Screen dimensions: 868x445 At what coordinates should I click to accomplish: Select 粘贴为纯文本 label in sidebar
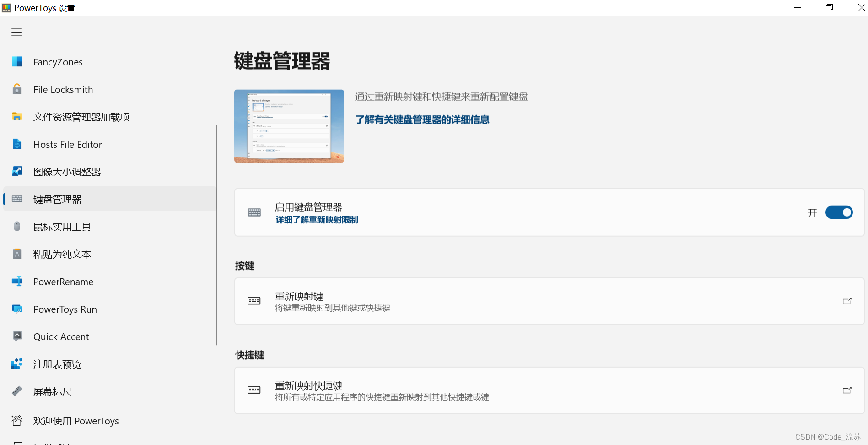point(62,254)
